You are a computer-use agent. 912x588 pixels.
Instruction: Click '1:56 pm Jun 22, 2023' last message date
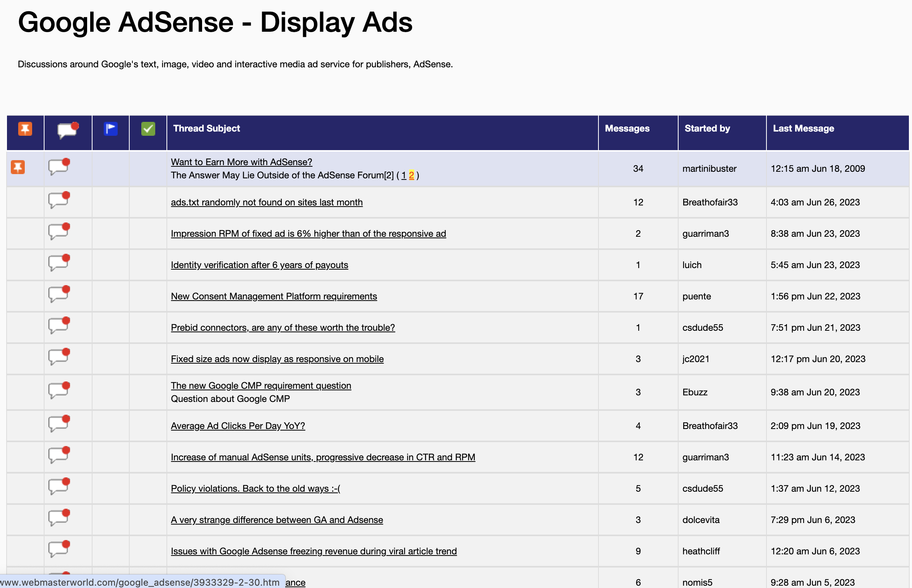[815, 296]
